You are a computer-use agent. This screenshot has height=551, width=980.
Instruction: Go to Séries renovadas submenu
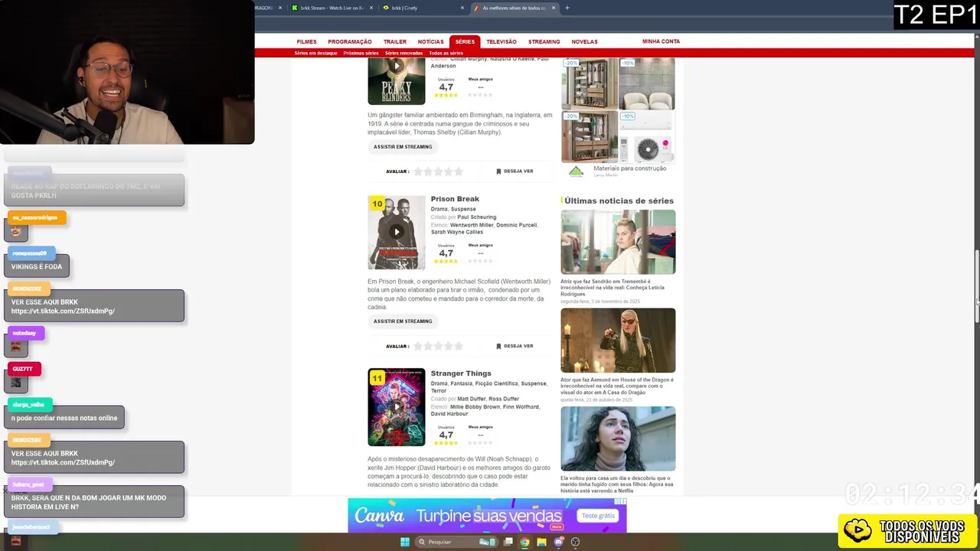tap(403, 53)
